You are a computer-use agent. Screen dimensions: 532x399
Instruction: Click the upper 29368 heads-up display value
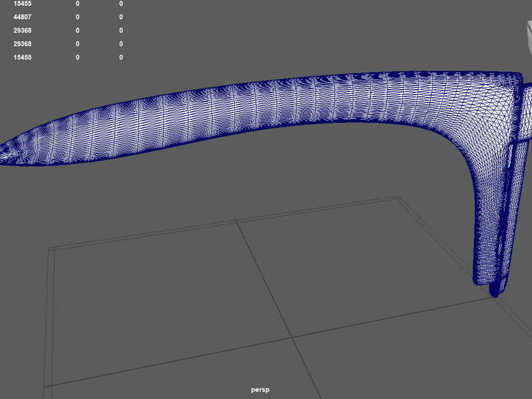pyautogui.click(x=23, y=31)
